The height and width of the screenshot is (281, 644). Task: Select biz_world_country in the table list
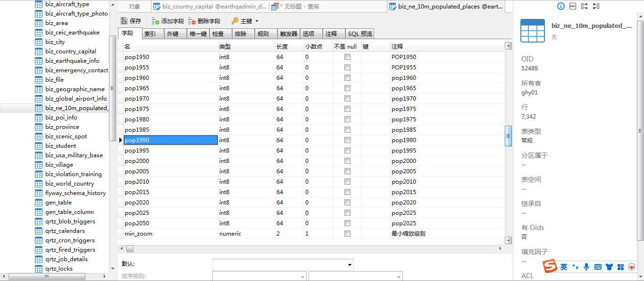(69, 184)
